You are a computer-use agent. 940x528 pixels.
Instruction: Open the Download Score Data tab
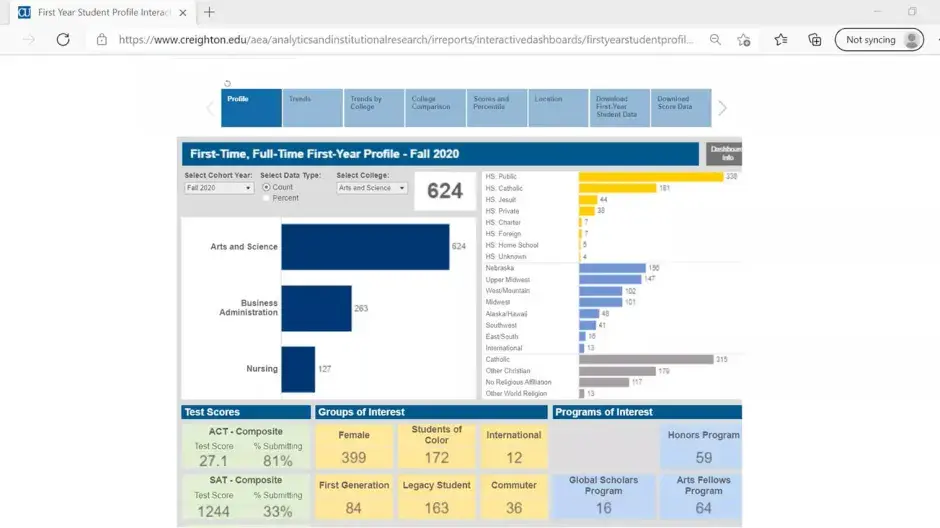(x=681, y=108)
